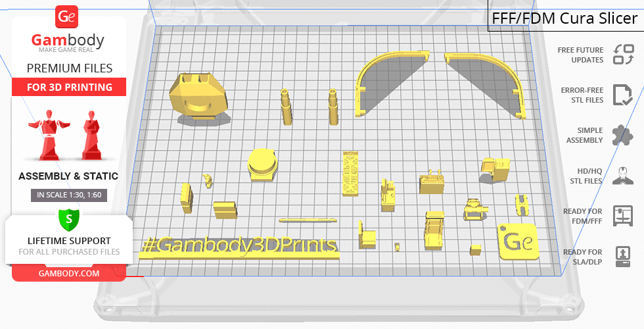Select the lattice-patterned rectangular panel model
This screenshot has height=329, width=644.
[x=350, y=173]
